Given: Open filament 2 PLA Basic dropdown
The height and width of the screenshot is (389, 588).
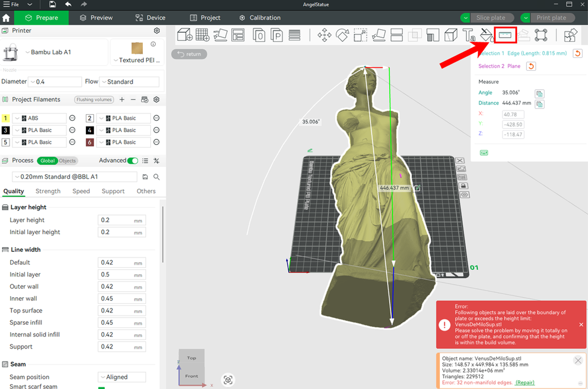Looking at the screenshot, I should (123, 118).
